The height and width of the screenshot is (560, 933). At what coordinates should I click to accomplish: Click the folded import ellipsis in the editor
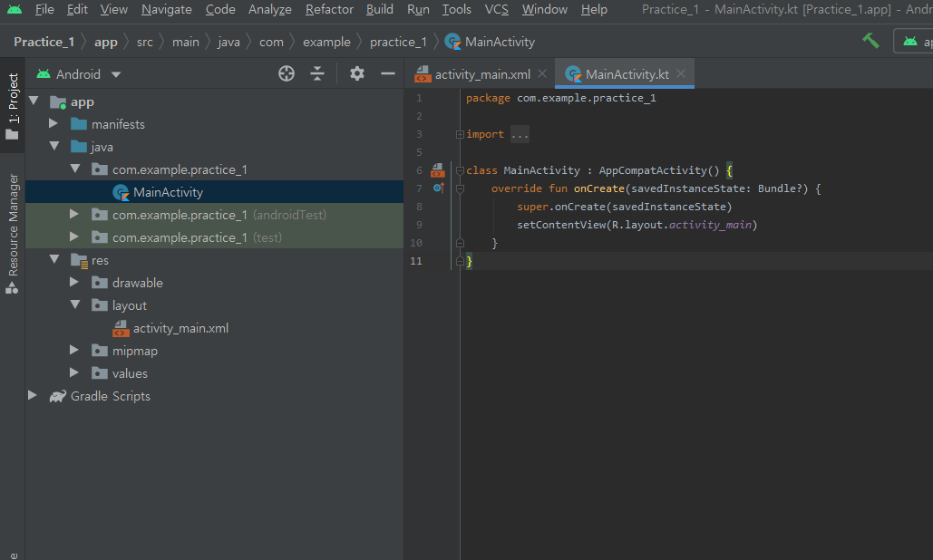coord(520,134)
